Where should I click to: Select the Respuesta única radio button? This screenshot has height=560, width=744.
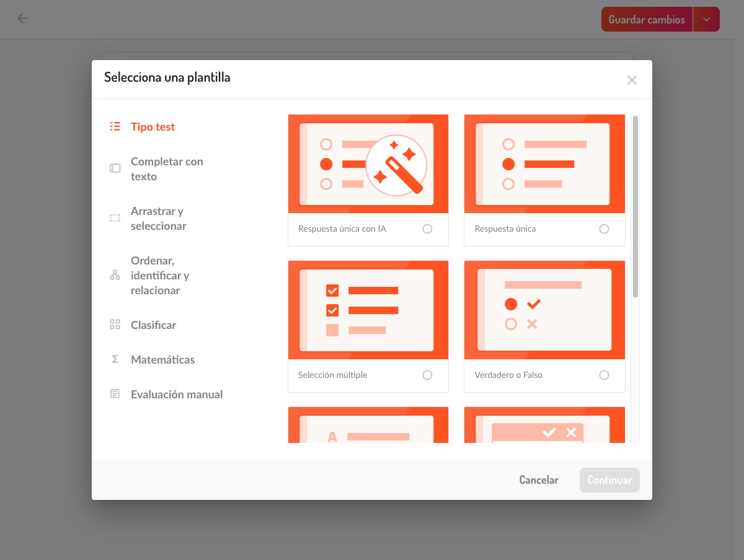pyautogui.click(x=604, y=229)
